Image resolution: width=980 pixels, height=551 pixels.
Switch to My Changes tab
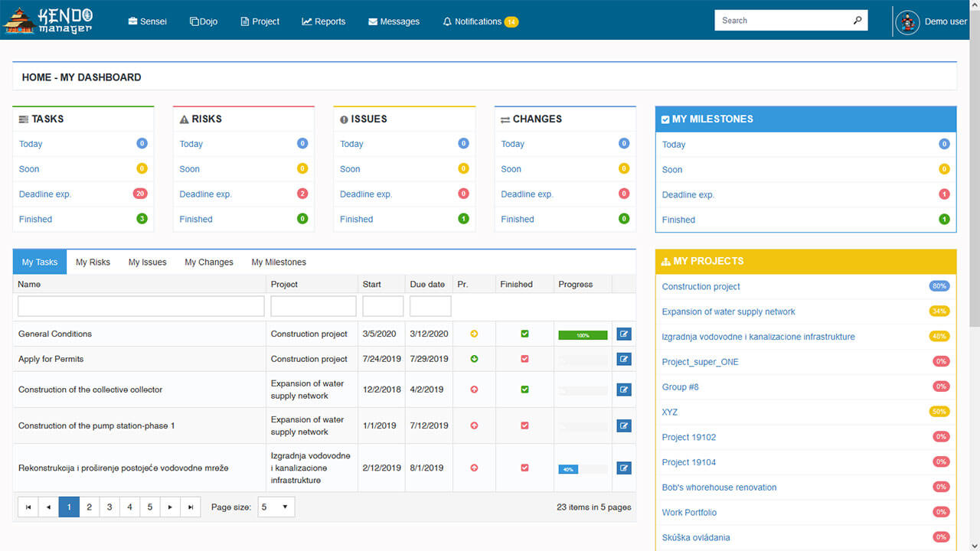(x=209, y=262)
